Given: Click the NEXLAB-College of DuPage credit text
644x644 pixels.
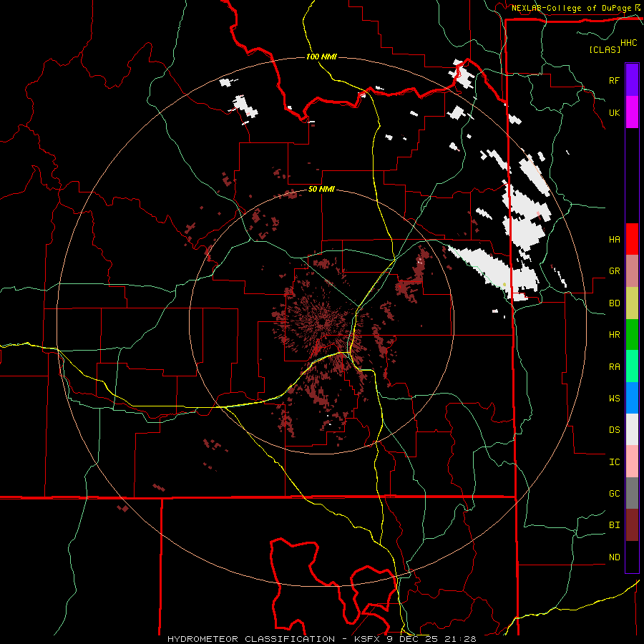Looking at the screenshot, I should coord(571,8).
